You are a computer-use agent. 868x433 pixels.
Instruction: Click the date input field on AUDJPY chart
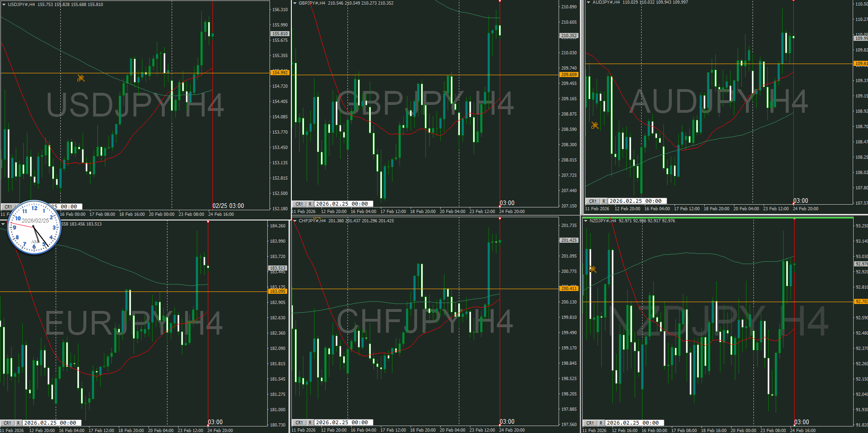pos(637,201)
